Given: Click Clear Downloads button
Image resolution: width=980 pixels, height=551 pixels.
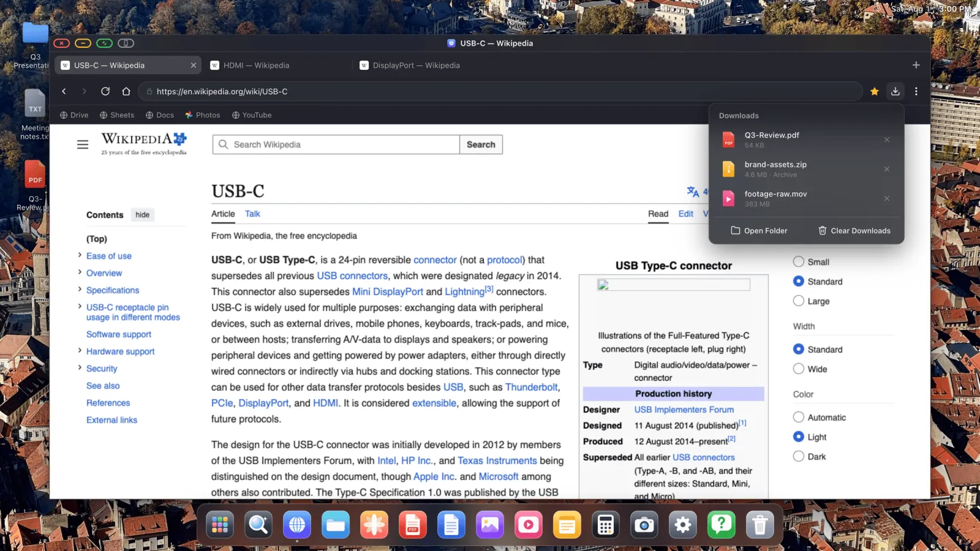Looking at the screenshot, I should click(x=854, y=231).
